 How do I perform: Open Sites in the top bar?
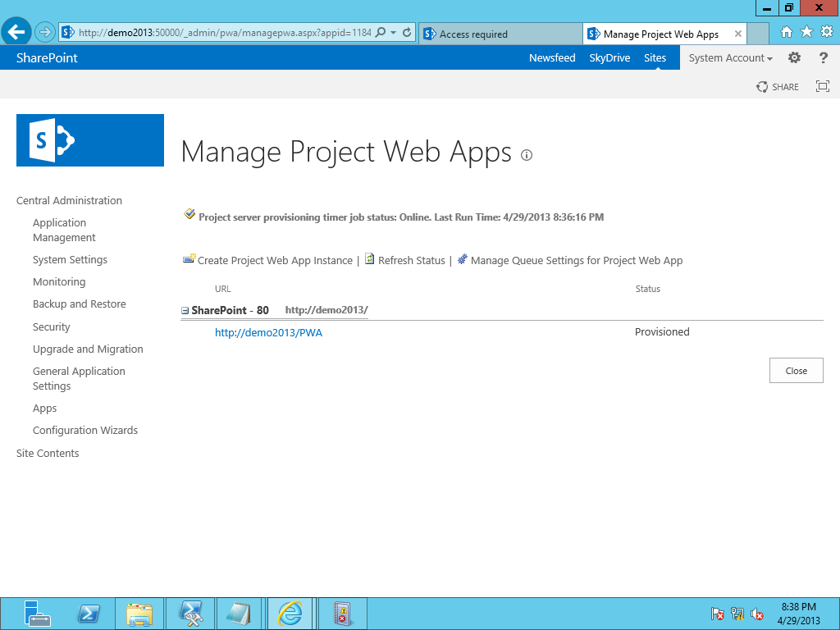(655, 58)
